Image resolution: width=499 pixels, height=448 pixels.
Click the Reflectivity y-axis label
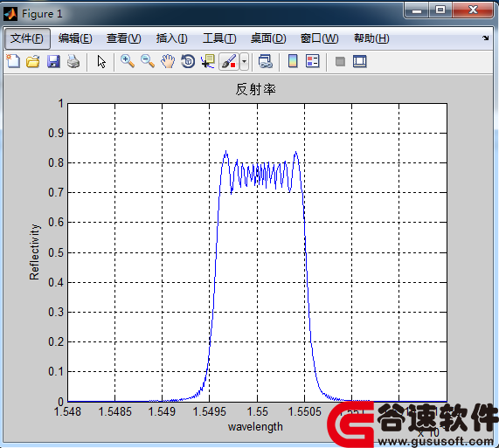[34, 252]
